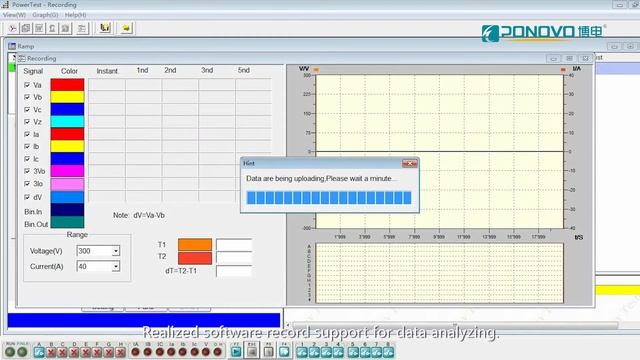Change the cyan Vz color swatch
The width and height of the screenshot is (640, 360).
(67, 122)
